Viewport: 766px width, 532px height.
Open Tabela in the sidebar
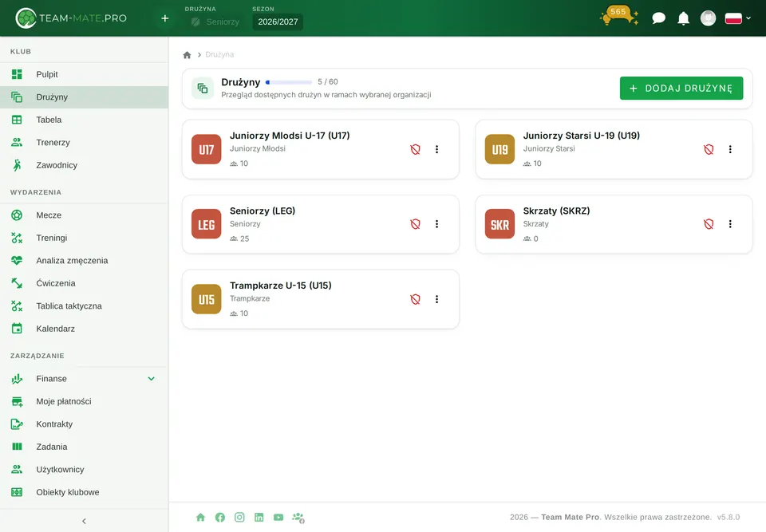(x=84, y=120)
